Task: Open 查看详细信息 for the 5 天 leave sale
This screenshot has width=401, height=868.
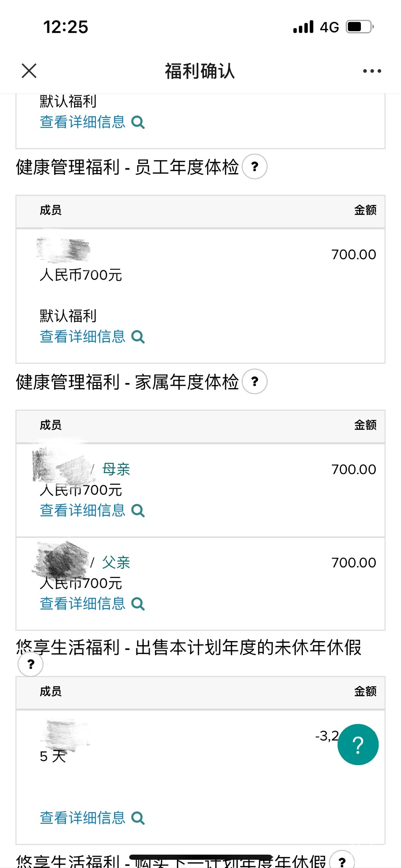Action: pyautogui.click(x=83, y=818)
